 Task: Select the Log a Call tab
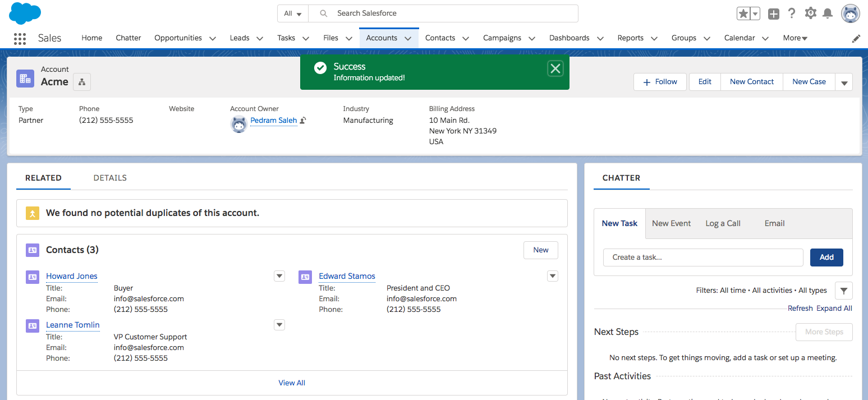click(723, 223)
